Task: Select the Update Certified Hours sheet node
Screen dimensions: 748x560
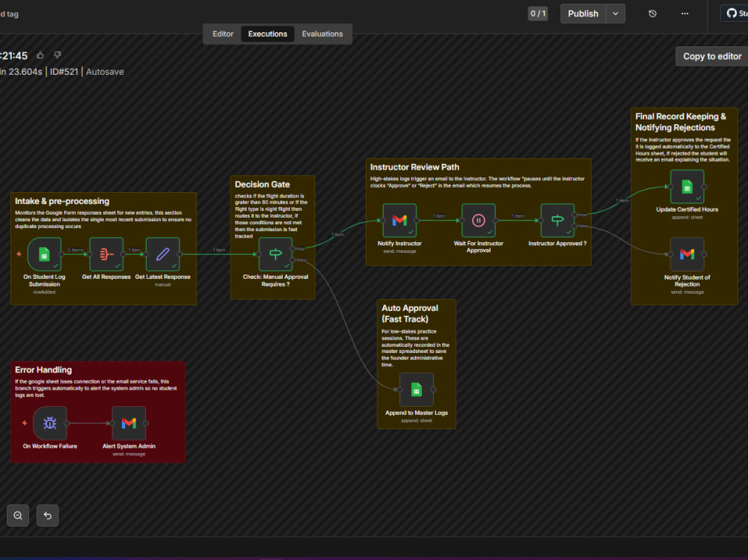Action: point(687,186)
